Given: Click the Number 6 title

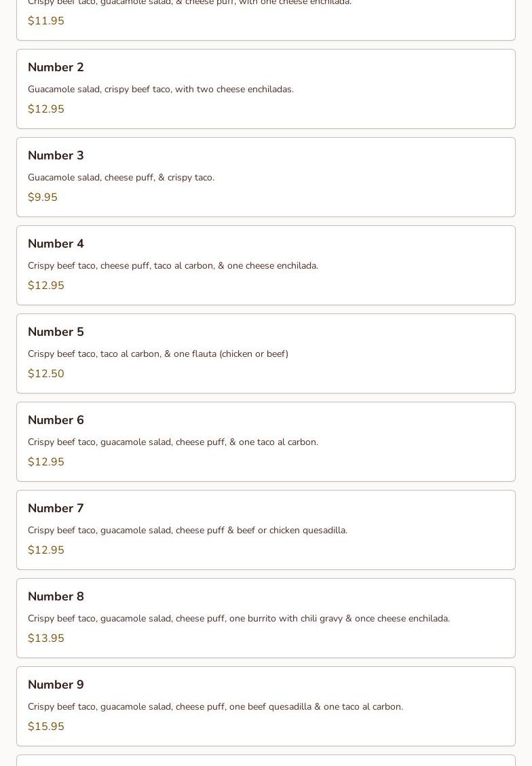Looking at the screenshot, I should (x=56, y=420).
